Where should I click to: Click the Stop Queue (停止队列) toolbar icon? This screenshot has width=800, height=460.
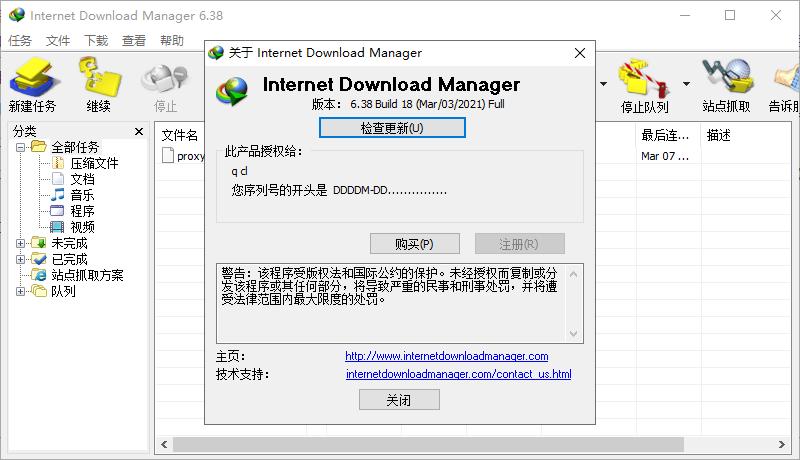pos(644,85)
